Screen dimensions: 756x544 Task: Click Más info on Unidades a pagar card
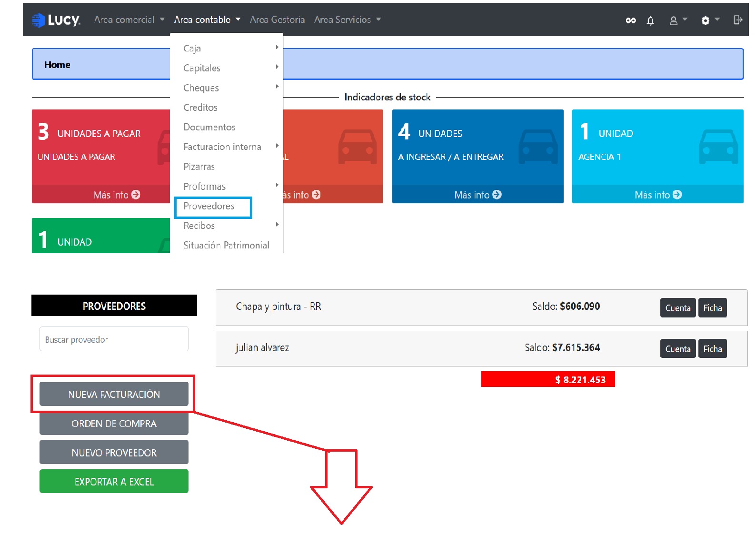pyautogui.click(x=117, y=195)
